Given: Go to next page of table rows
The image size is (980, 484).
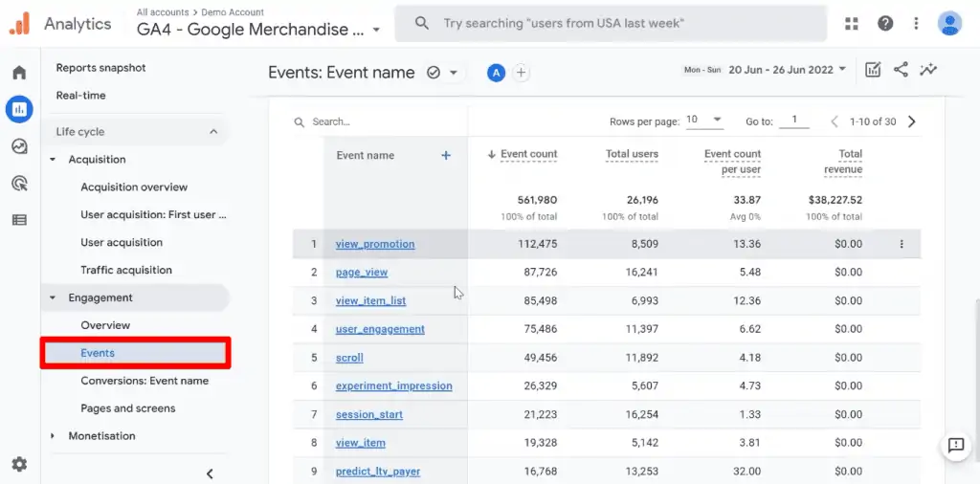Looking at the screenshot, I should (x=912, y=121).
